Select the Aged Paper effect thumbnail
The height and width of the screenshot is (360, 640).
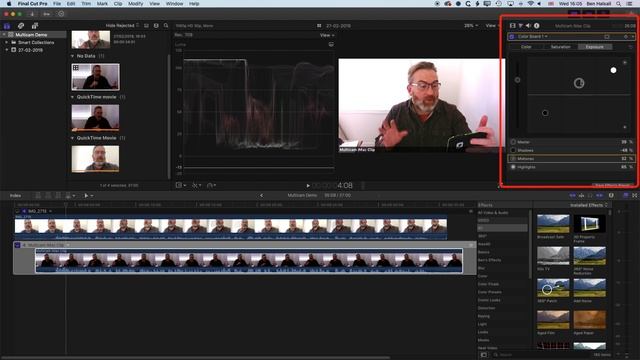click(589, 320)
